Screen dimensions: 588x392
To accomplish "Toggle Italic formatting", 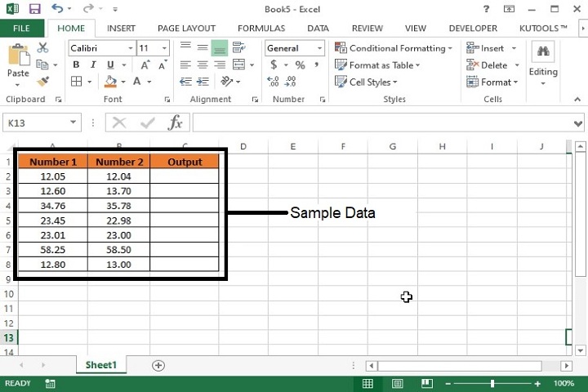I will click(93, 65).
